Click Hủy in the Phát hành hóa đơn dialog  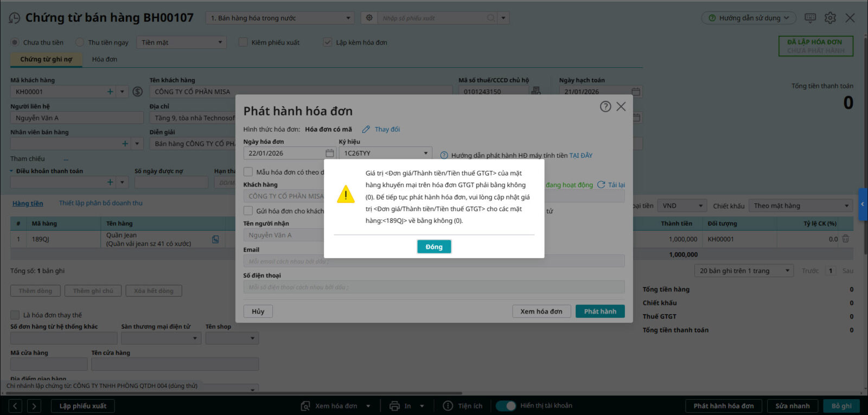coord(258,311)
